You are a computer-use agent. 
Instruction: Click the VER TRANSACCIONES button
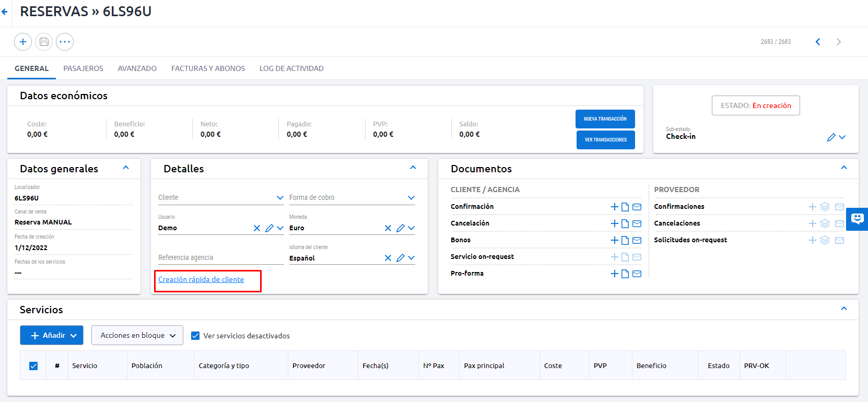(606, 140)
